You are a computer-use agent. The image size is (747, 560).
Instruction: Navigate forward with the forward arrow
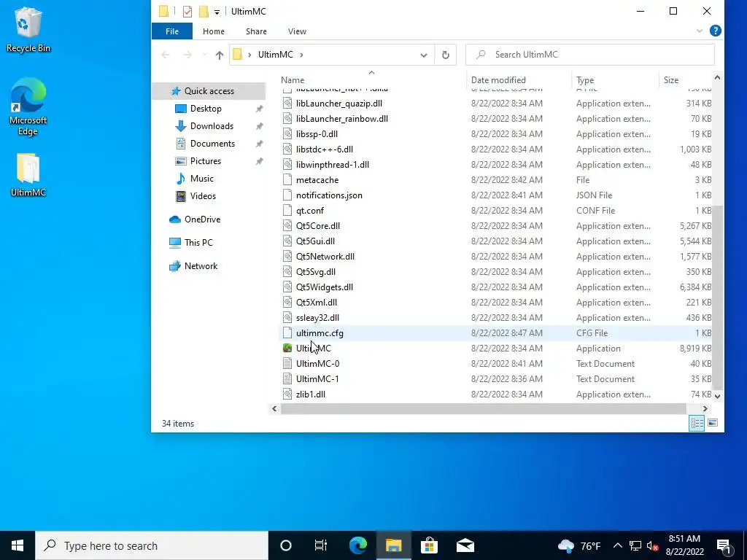coord(187,55)
